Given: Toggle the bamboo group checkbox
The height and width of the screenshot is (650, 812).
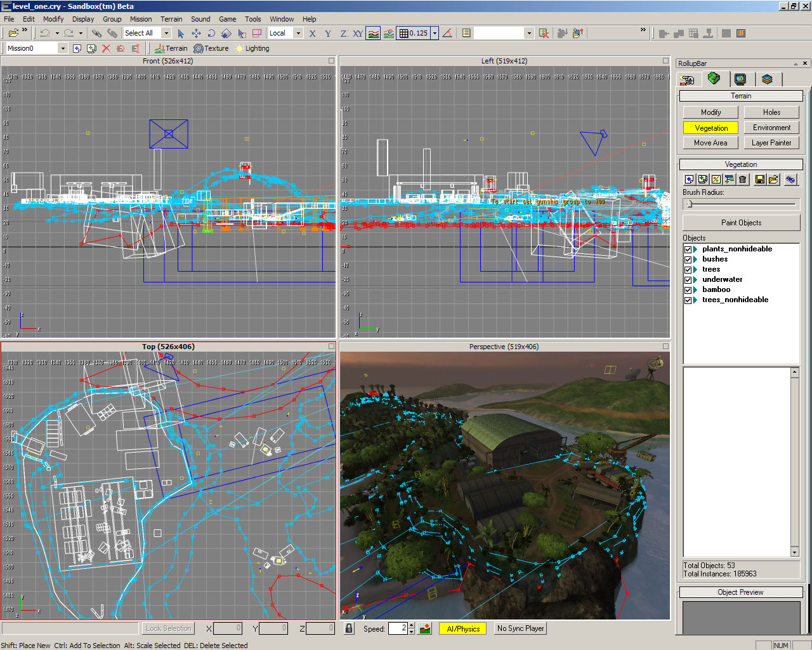Looking at the screenshot, I should [688, 290].
